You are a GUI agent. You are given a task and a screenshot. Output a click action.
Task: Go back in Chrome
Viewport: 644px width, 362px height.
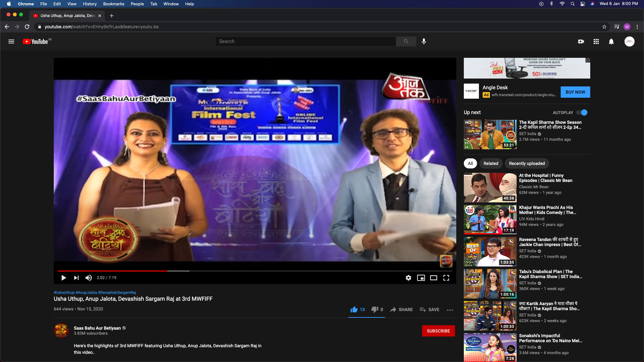(x=7, y=27)
